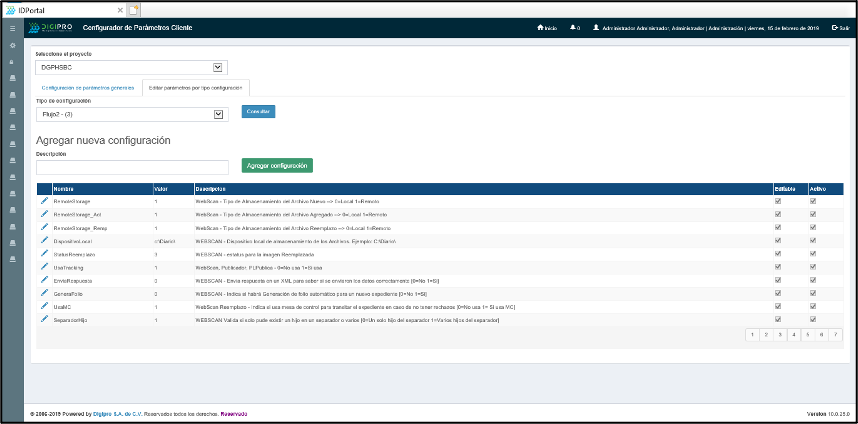The width and height of the screenshot is (858, 424).
Task: Switch to Configuración de parámetros generales tab
Action: tap(88, 88)
